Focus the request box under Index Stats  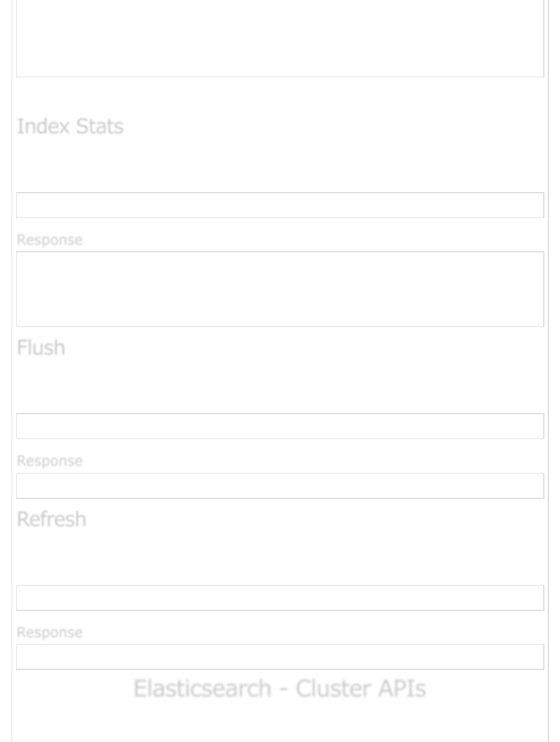click(x=279, y=205)
